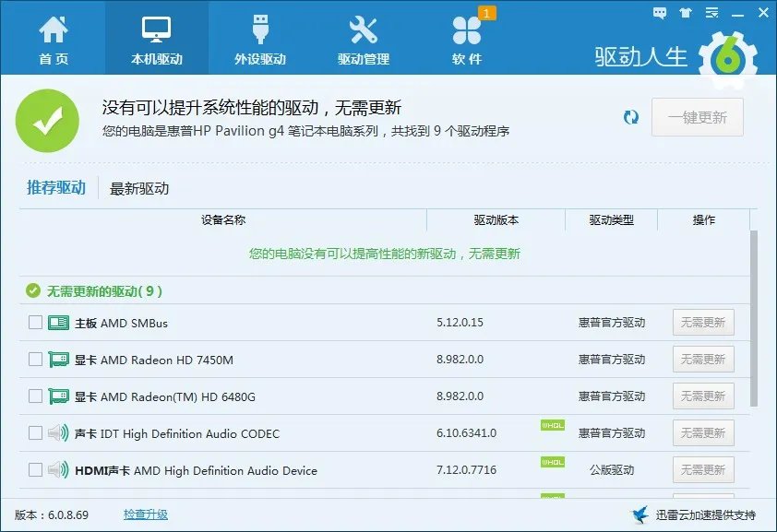This screenshot has width=777, height=532.
Task: Select the 推荐驱动 sub-tab
Action: 56,187
